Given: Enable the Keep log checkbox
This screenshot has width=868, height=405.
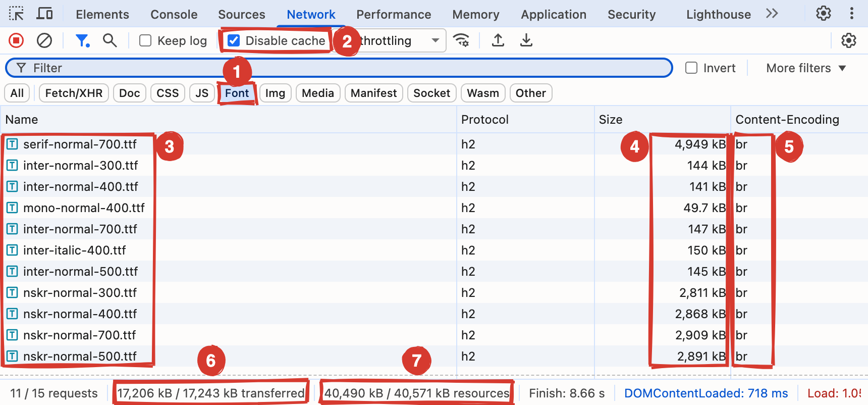Looking at the screenshot, I should 145,40.
